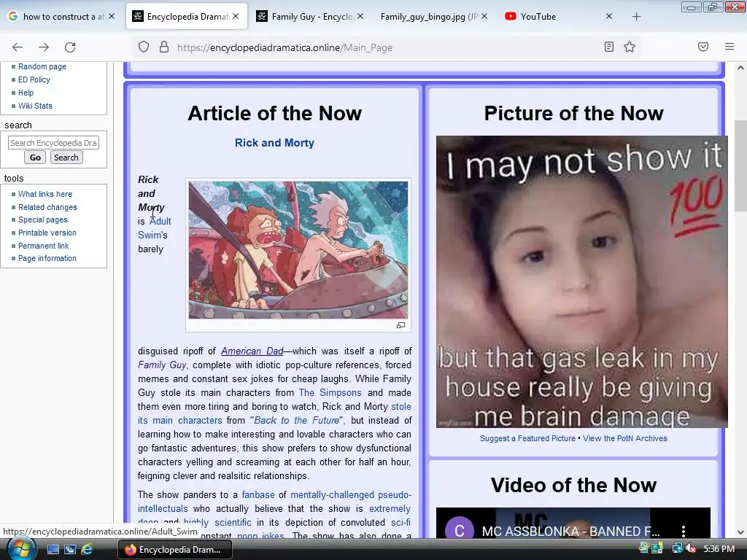Open video options three-dot menu
Screen dimensions: 747x560
pos(683,531)
